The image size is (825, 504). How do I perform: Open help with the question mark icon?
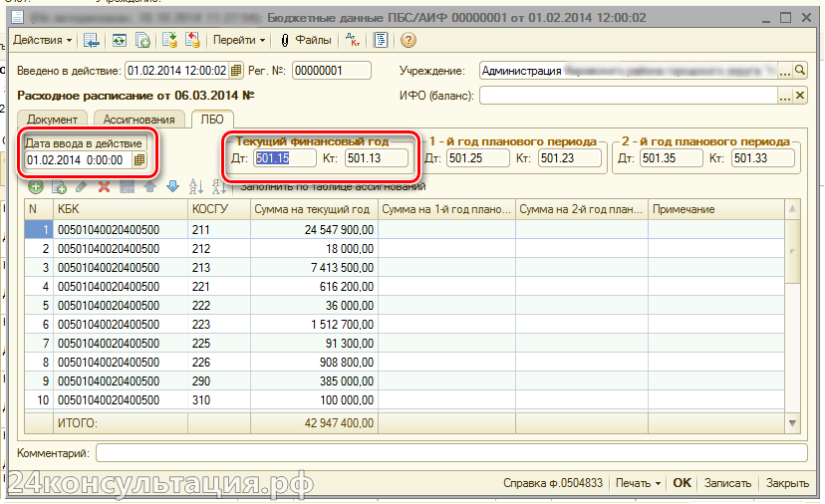[408, 40]
